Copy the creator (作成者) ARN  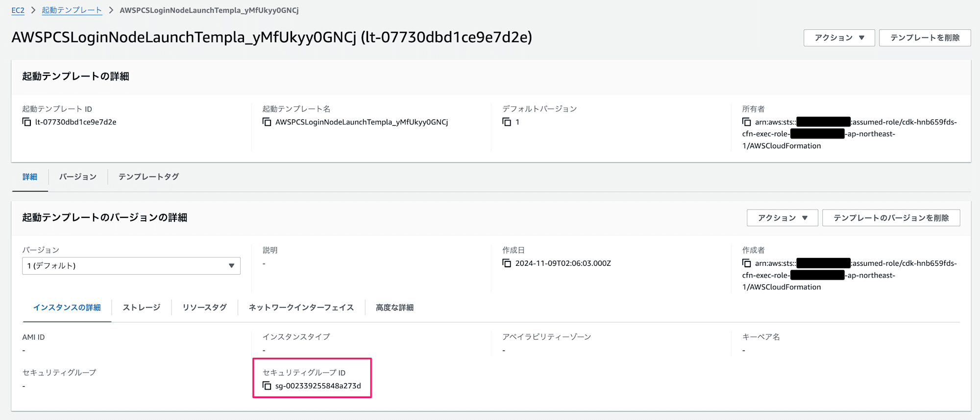click(746, 263)
